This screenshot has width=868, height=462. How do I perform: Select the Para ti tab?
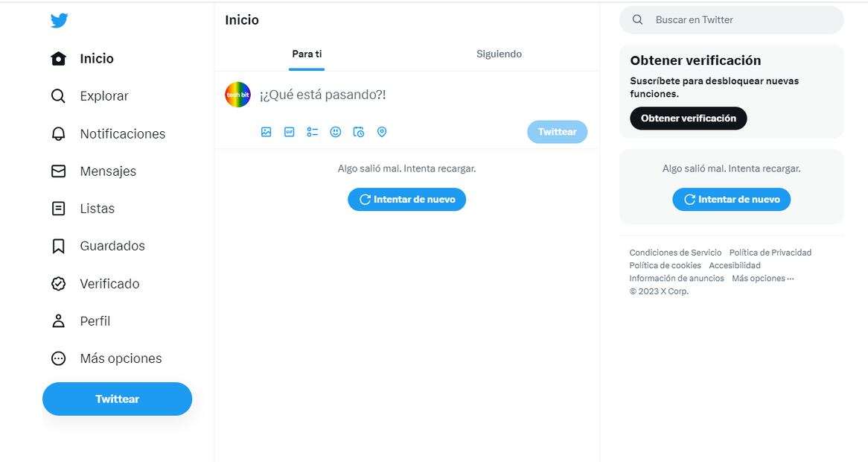(x=307, y=54)
